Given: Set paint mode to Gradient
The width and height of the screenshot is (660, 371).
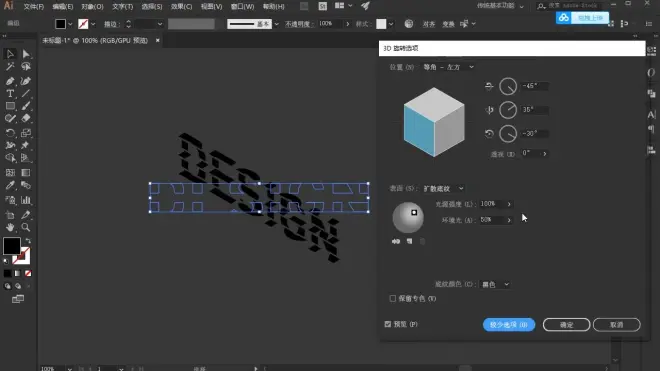Looking at the screenshot, I should [x=18, y=274].
